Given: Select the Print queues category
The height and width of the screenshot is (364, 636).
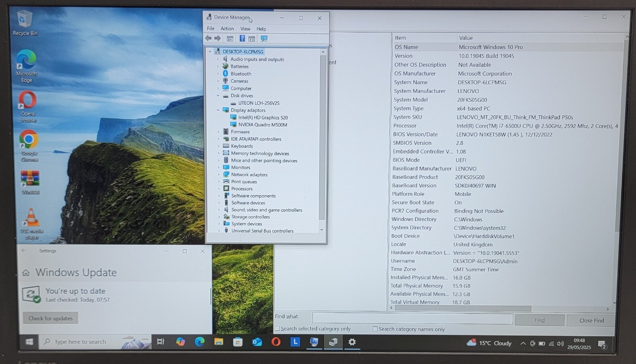Looking at the screenshot, I should click(x=244, y=182).
